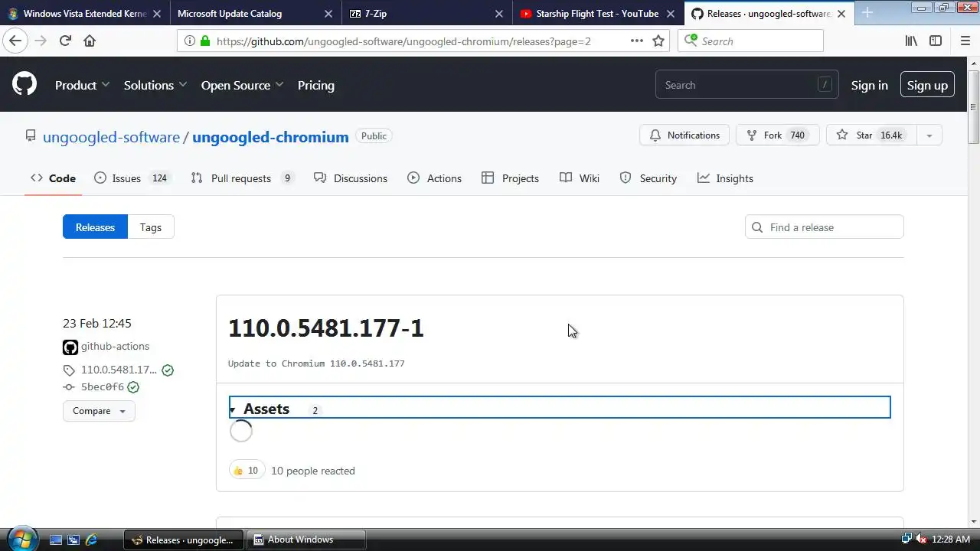Open Star lists dropdown arrow
This screenshot has height=551, width=980.
(x=929, y=135)
